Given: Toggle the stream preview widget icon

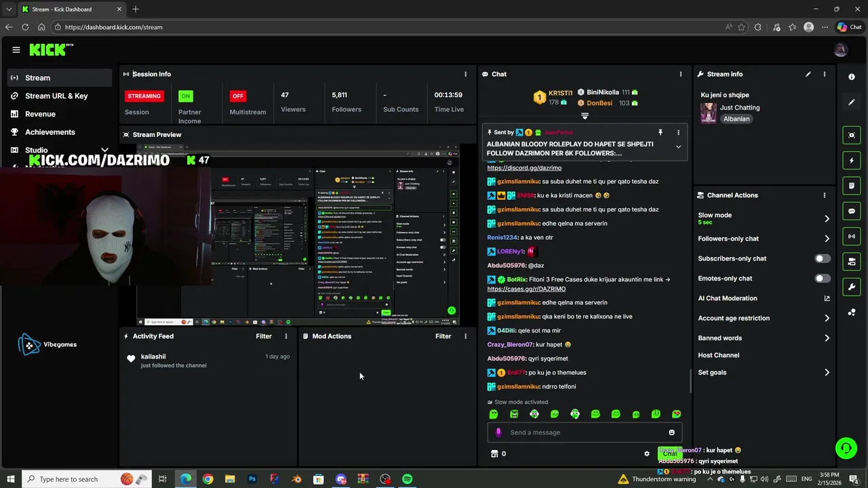Looking at the screenshot, I should [x=852, y=135].
